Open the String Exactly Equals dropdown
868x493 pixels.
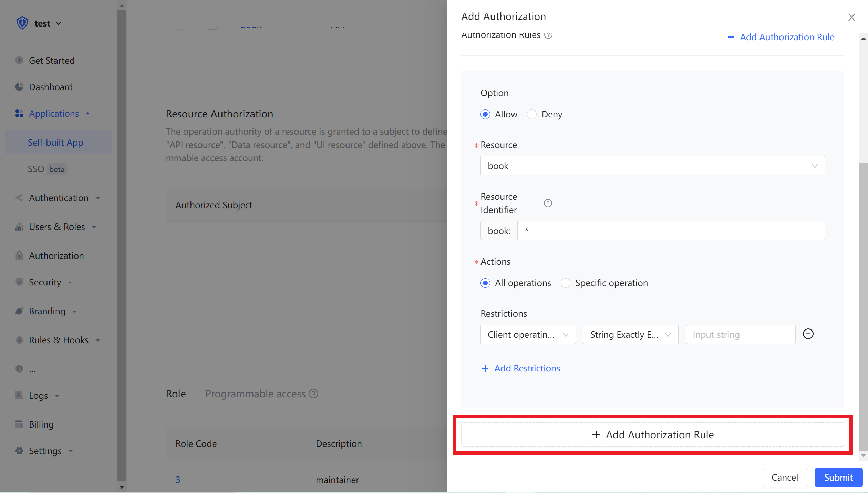[630, 334]
